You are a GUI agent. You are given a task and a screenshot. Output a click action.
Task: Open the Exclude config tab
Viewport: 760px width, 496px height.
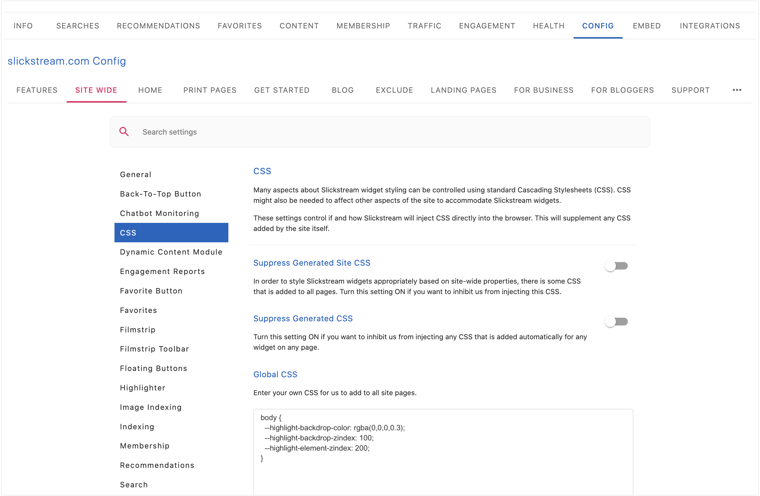coord(394,90)
